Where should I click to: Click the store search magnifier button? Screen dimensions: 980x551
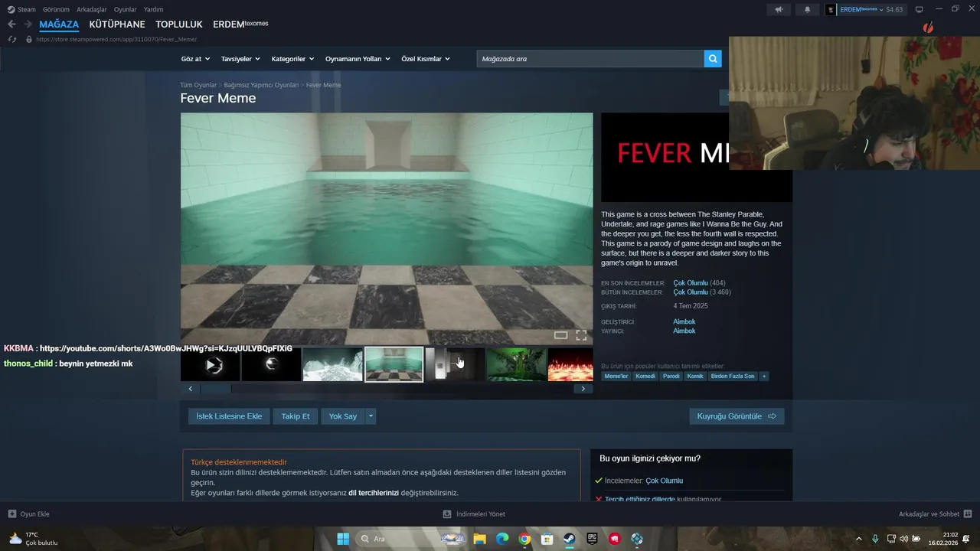coord(713,59)
